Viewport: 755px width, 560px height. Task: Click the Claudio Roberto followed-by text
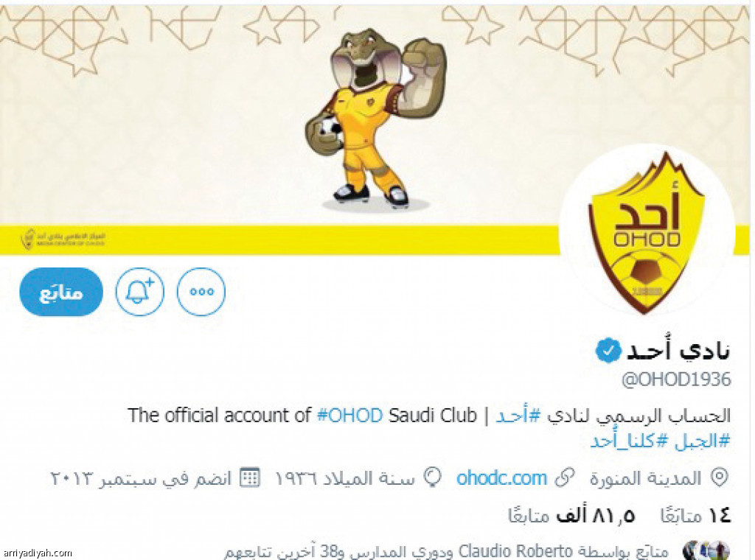click(515, 551)
